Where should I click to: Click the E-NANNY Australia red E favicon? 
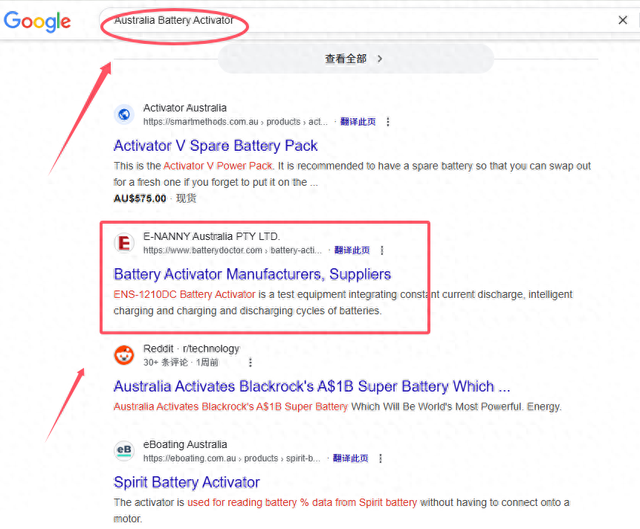(x=124, y=243)
